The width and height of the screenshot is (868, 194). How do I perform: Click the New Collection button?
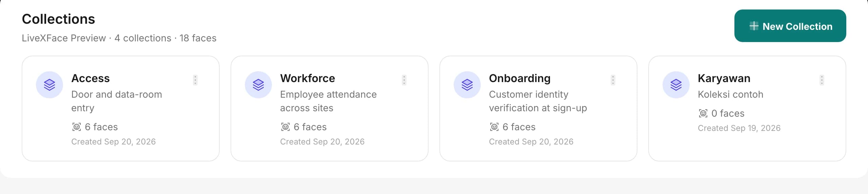coord(790,26)
